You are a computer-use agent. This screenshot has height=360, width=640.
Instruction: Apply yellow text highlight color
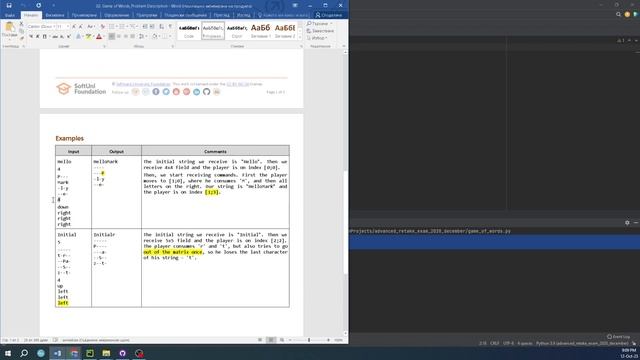88,37
